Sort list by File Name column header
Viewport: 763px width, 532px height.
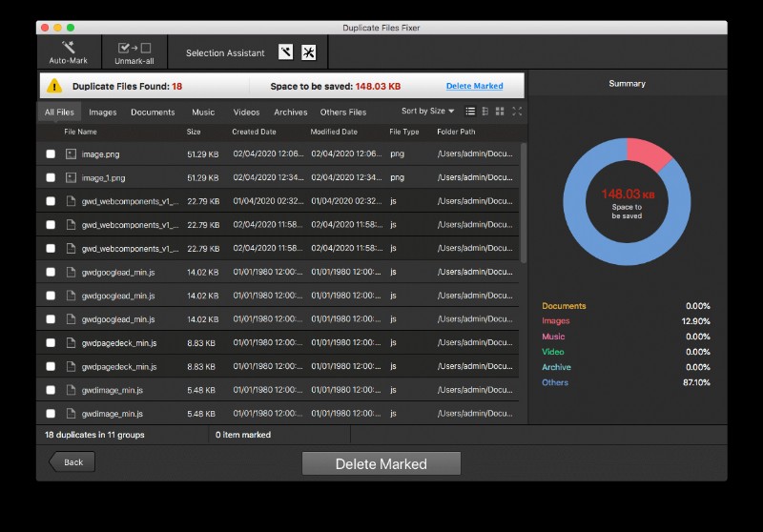click(x=80, y=132)
